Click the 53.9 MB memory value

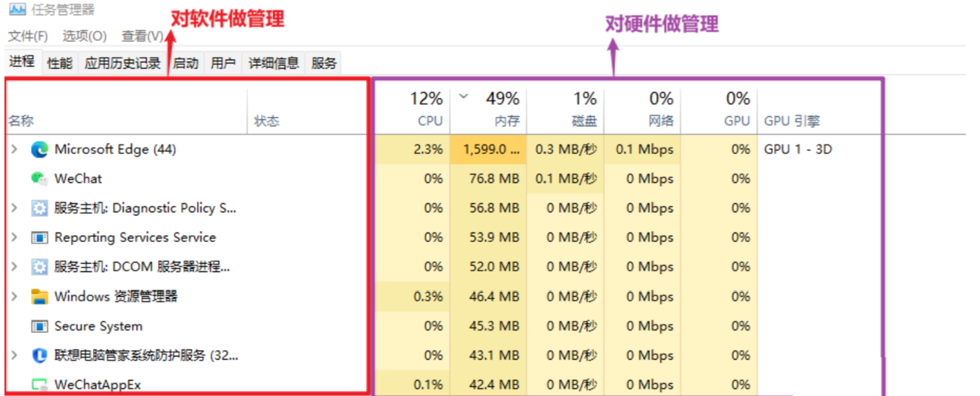click(x=493, y=237)
